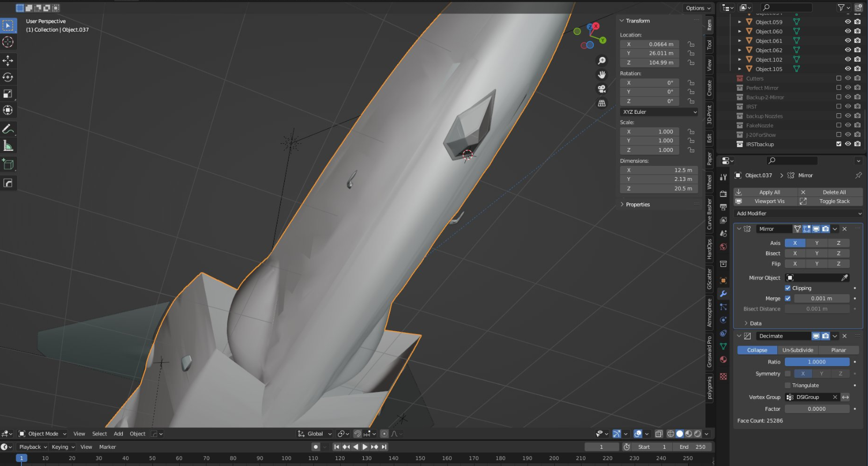Open the viewport Add menu
The width and height of the screenshot is (868, 466).
[x=119, y=434]
